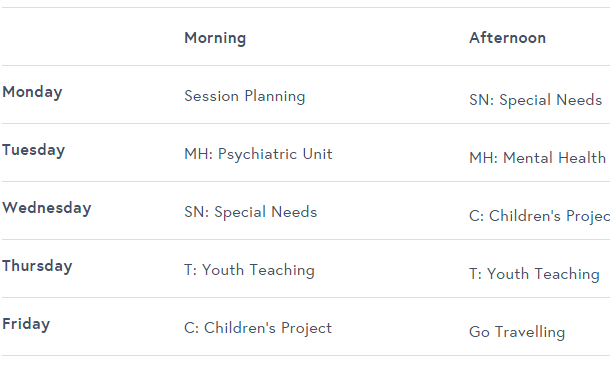
Task: Click Session Planning in Monday morning
Action: pyautogui.click(x=245, y=96)
